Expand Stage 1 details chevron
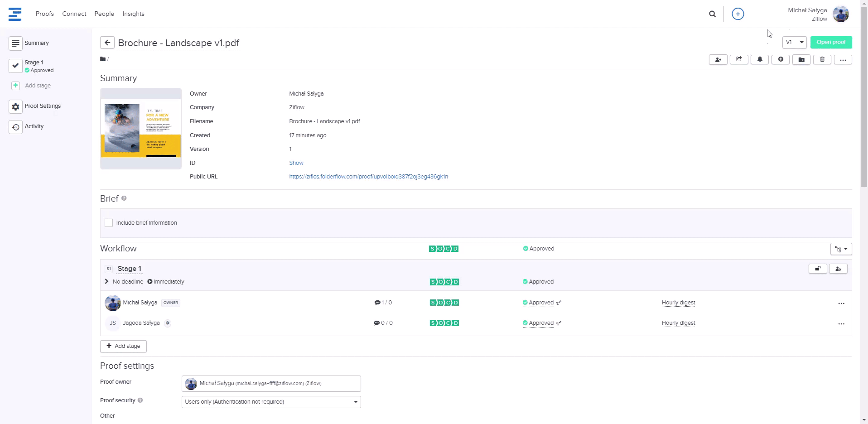The height and width of the screenshot is (424, 868). (106, 282)
